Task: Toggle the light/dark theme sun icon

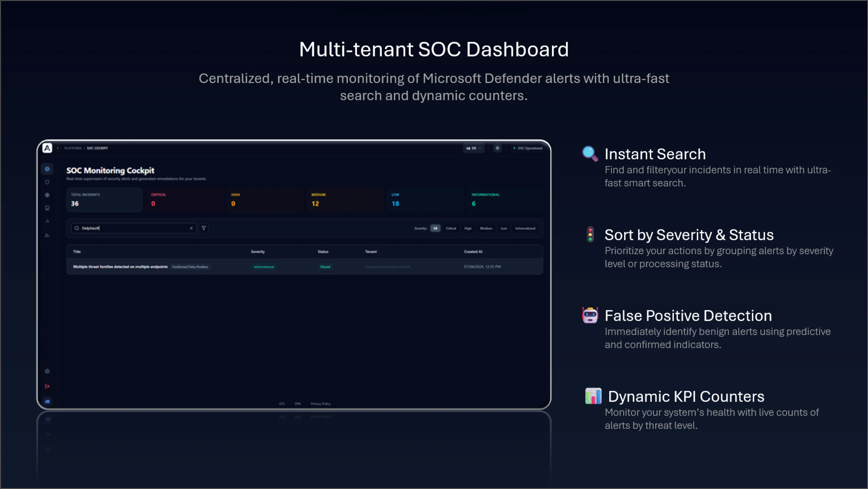Action: [497, 148]
